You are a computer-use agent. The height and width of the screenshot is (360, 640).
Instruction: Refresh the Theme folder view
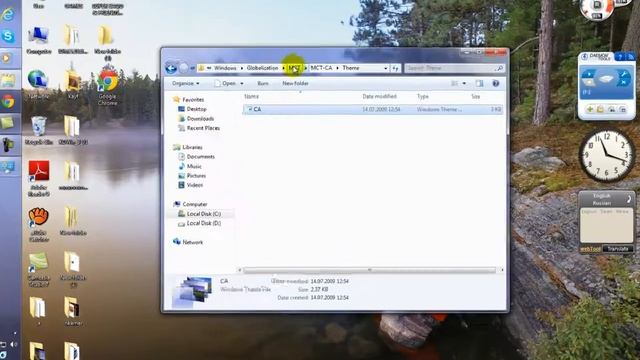click(395, 68)
